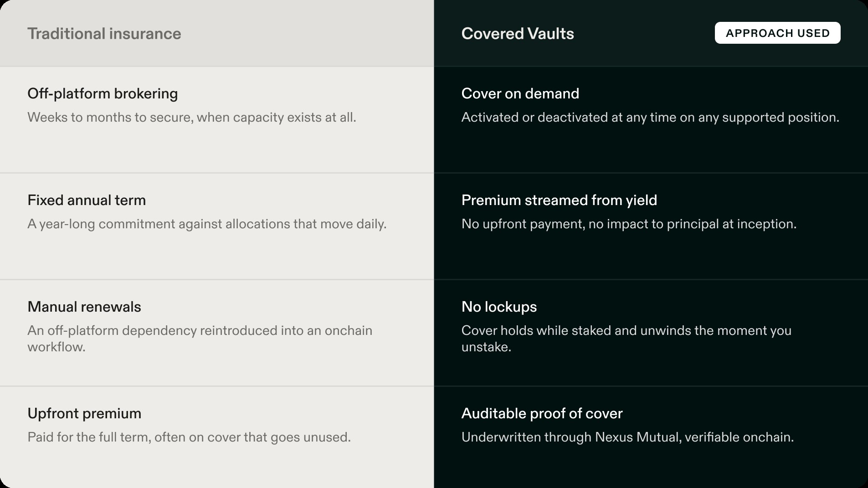Image resolution: width=868 pixels, height=488 pixels.
Task: Click the APPROACH USED badge
Action: pyautogui.click(x=777, y=33)
